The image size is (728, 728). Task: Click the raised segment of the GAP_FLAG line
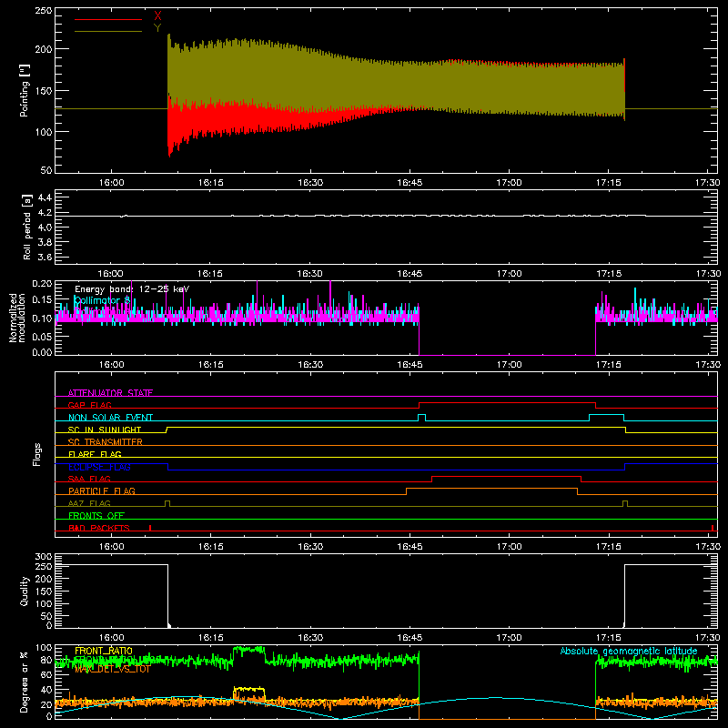click(507, 402)
